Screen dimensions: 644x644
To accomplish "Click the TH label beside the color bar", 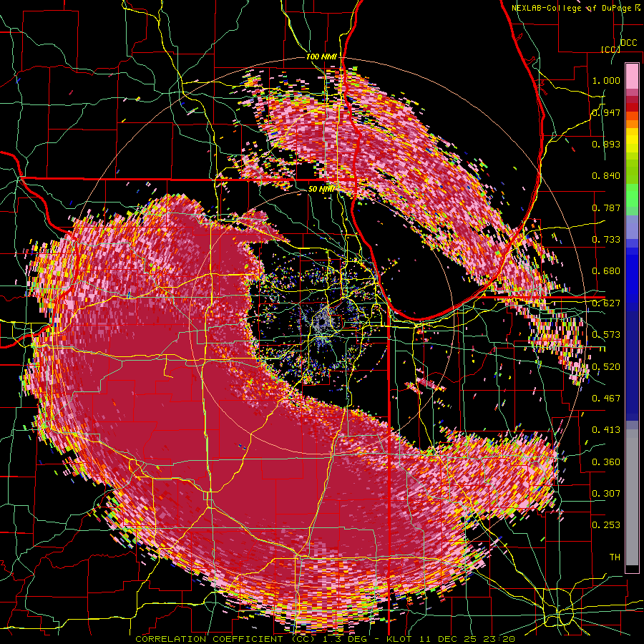I will point(615,557).
